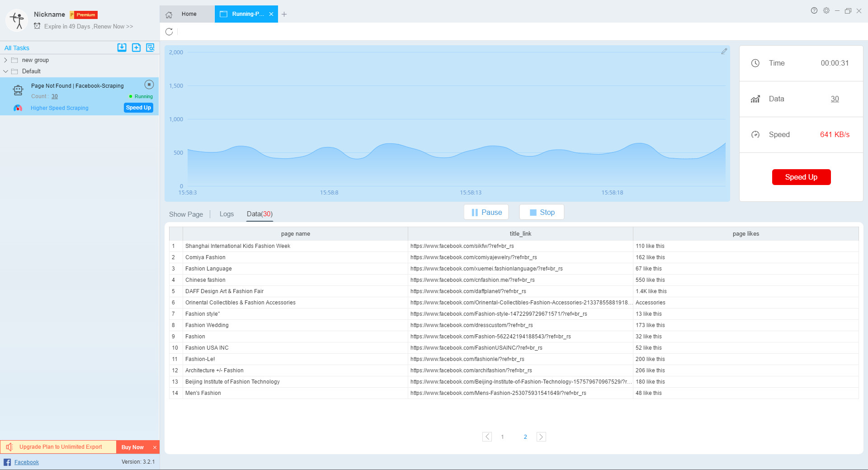Stop task via circular stop icon
Viewport: 868px width, 470px height.
pyautogui.click(x=149, y=85)
